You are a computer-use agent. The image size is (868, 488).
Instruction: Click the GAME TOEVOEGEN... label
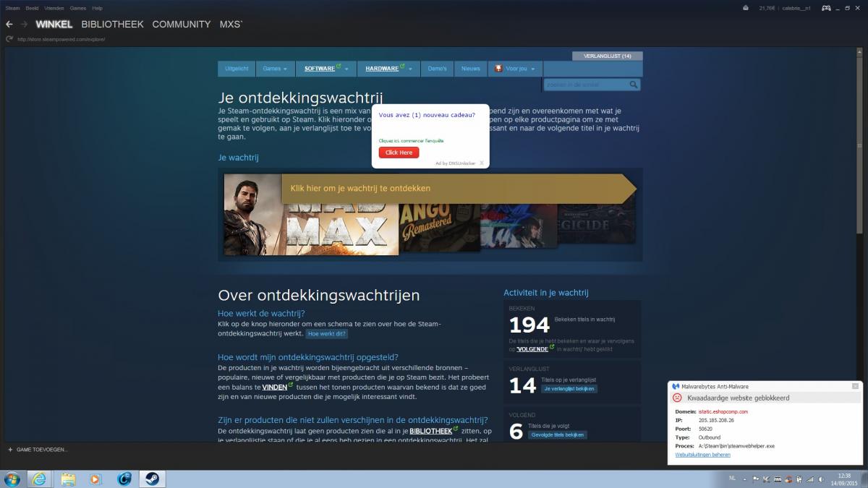pos(43,450)
